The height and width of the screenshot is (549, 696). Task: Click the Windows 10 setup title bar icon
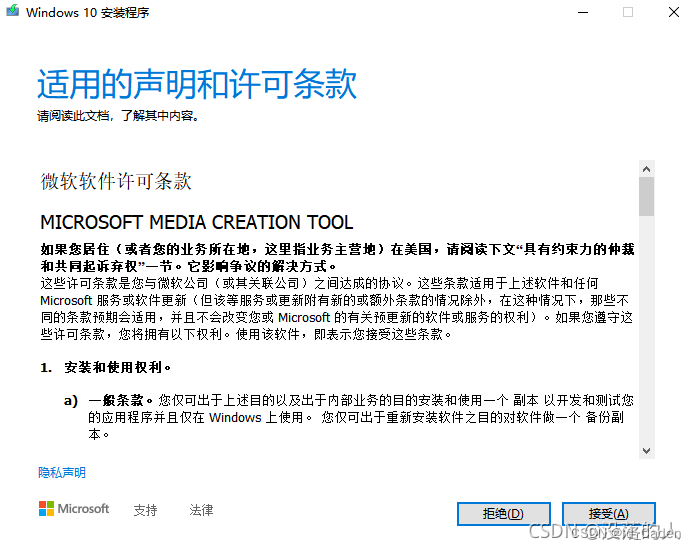(12, 11)
